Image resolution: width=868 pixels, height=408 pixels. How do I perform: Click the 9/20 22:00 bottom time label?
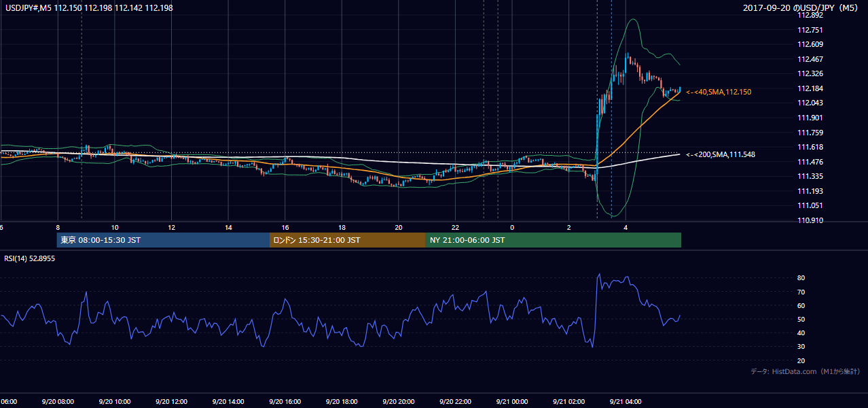[x=455, y=402]
